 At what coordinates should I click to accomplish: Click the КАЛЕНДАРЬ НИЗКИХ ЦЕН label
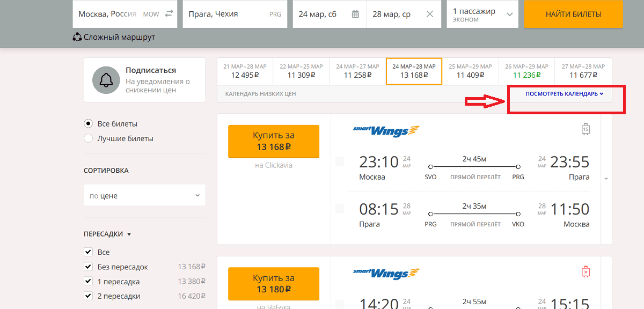[x=260, y=94]
